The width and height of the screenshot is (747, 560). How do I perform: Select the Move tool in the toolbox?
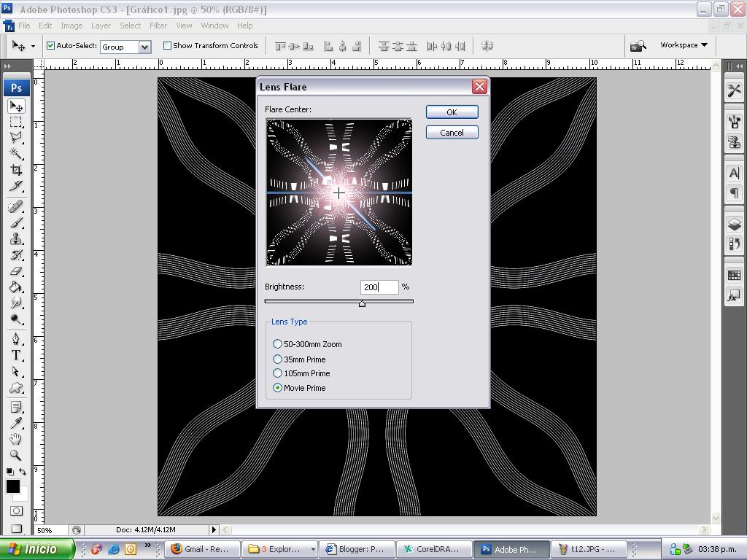[16, 106]
